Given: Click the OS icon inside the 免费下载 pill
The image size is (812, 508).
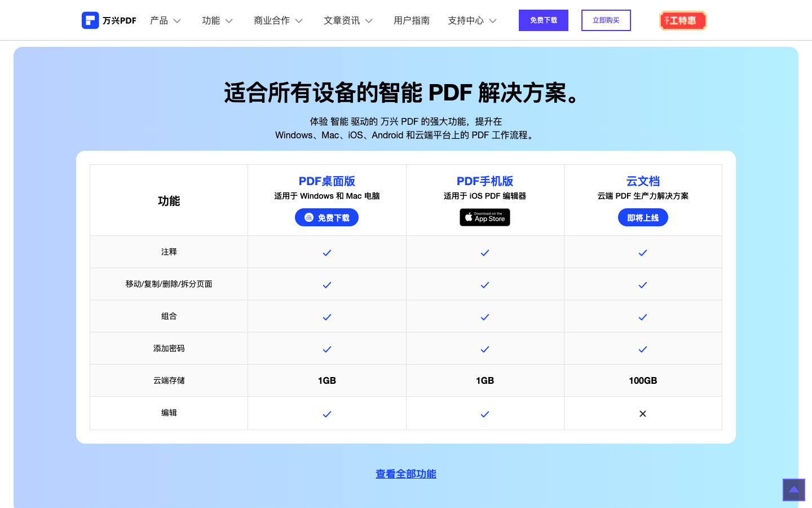Looking at the screenshot, I should coord(308,217).
